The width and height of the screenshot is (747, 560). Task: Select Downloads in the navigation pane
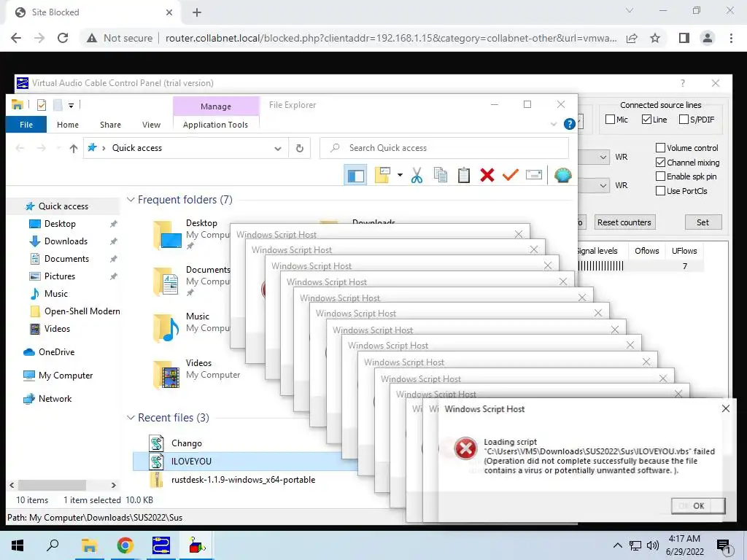point(66,241)
